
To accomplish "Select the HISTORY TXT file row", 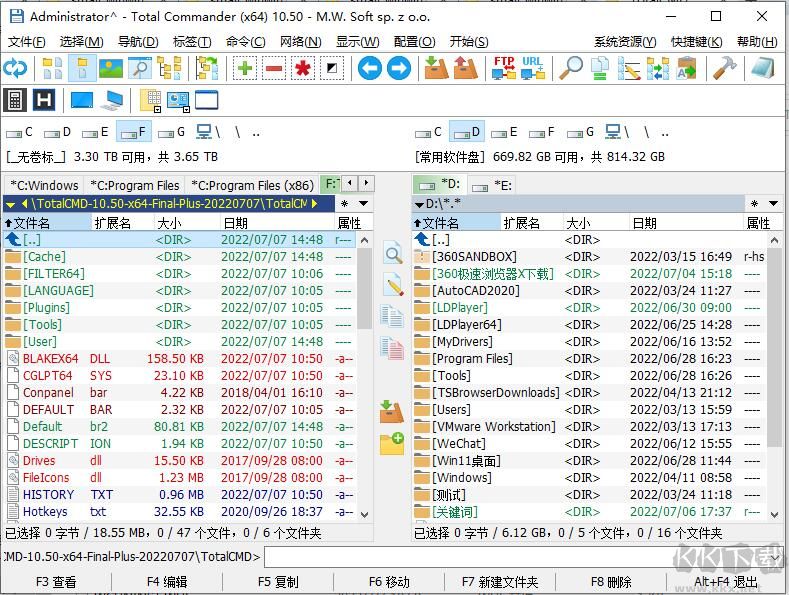I will [180, 495].
